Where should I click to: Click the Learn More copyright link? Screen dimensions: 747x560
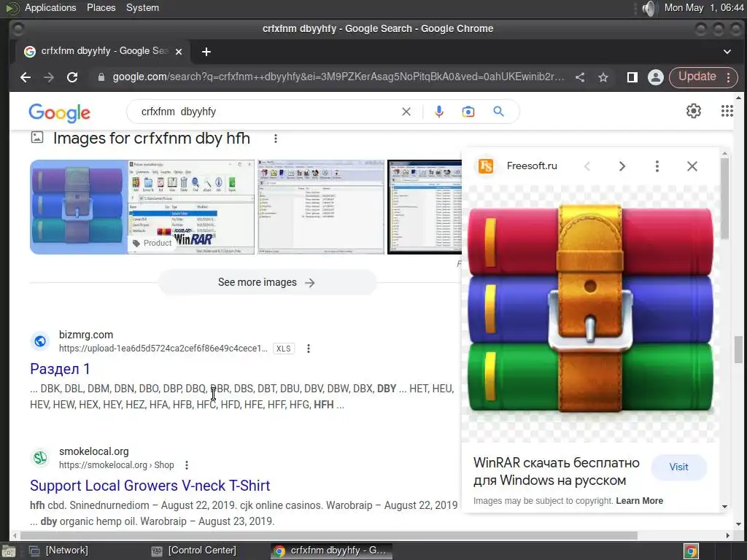tap(639, 501)
